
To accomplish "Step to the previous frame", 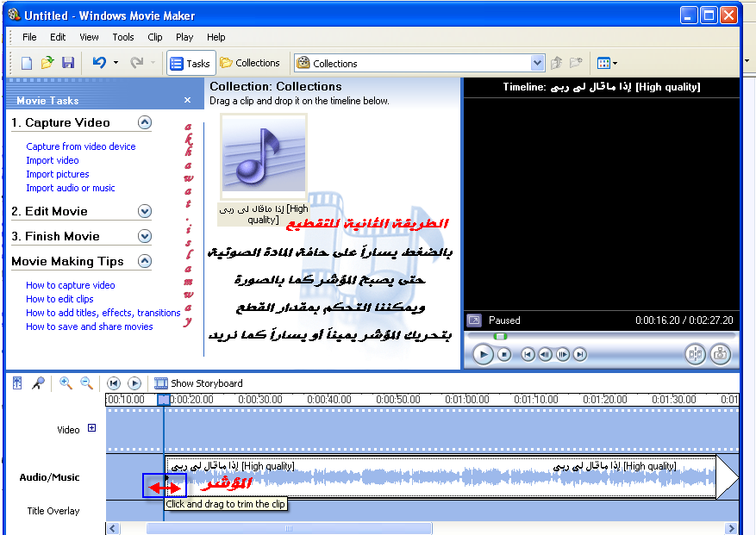I will tap(546, 355).
